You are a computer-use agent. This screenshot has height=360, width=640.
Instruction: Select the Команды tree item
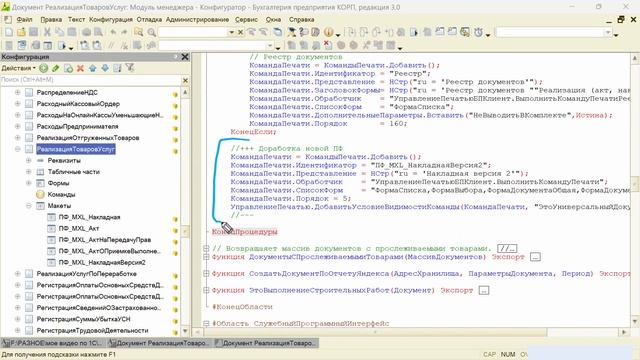click(61, 194)
